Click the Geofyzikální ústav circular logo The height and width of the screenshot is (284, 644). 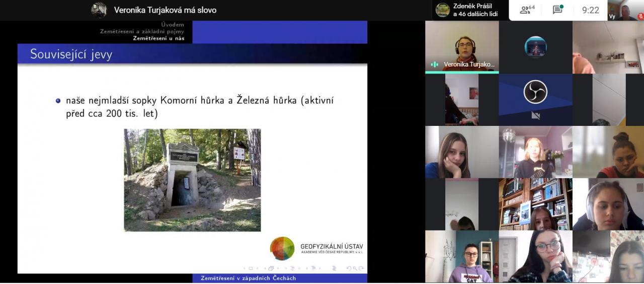coord(282,248)
